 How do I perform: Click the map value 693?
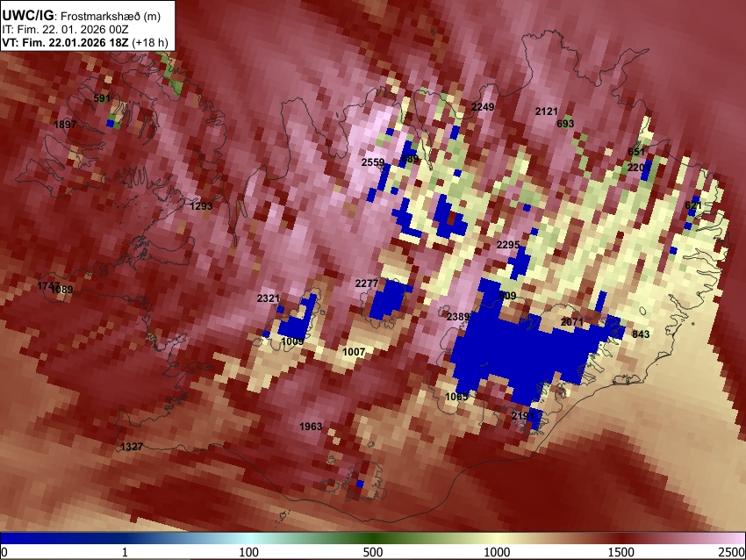pos(565,124)
